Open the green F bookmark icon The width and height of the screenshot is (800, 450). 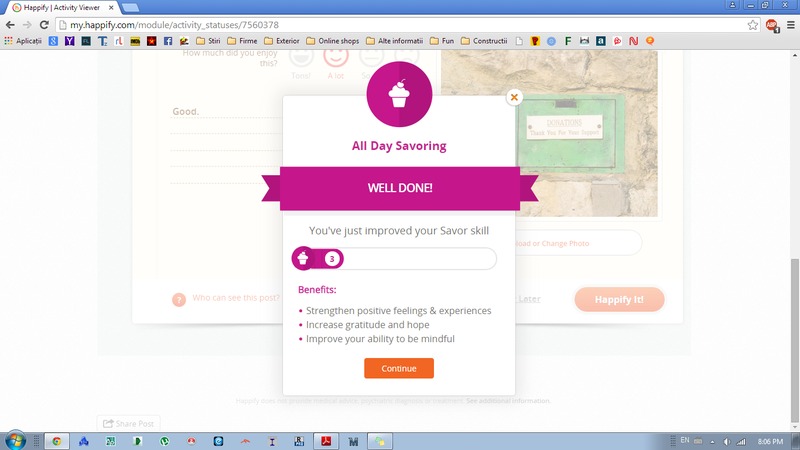point(568,41)
